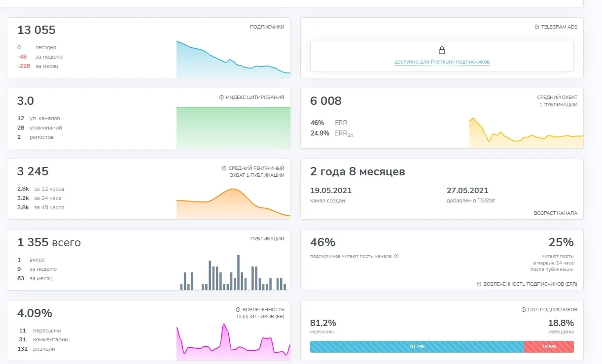Click '1 355 всего' publications total
Viewport: 602px width, 364px height.
pos(49,242)
